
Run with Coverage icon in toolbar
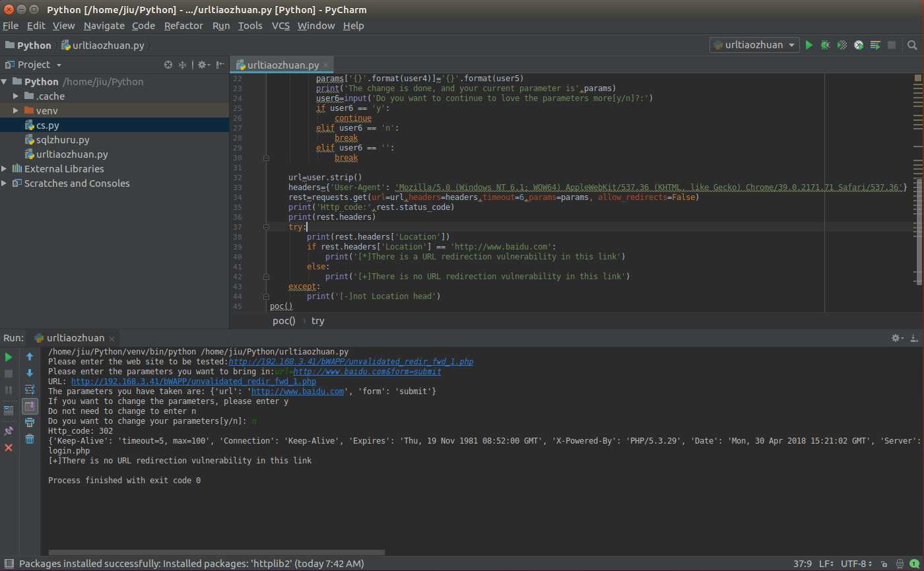[x=842, y=45]
